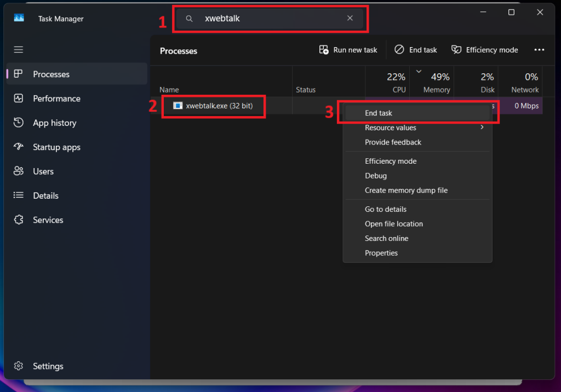
Task: Click the Services puzzle icon
Action: pos(19,220)
